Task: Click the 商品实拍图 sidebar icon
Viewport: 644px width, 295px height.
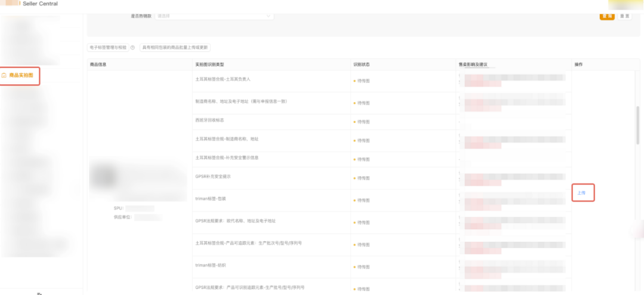Action: pos(4,76)
